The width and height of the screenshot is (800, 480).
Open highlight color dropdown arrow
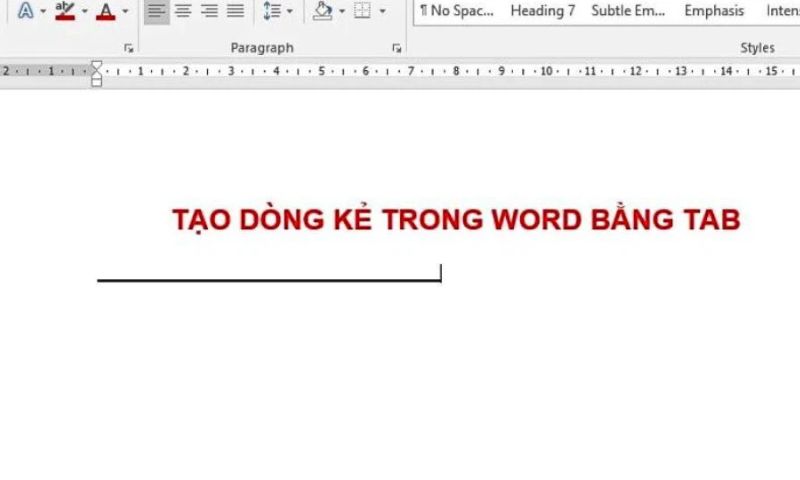tap(85, 11)
